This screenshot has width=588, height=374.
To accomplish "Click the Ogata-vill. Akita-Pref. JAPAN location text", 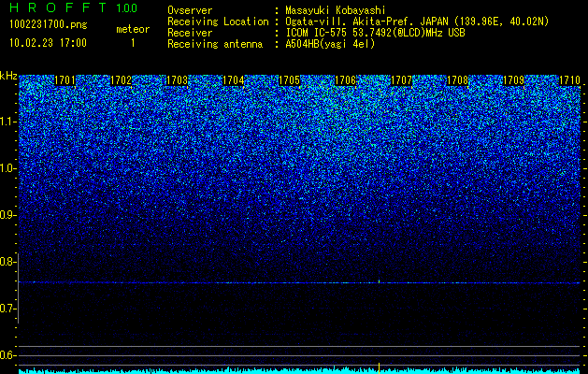I will 417,22.
